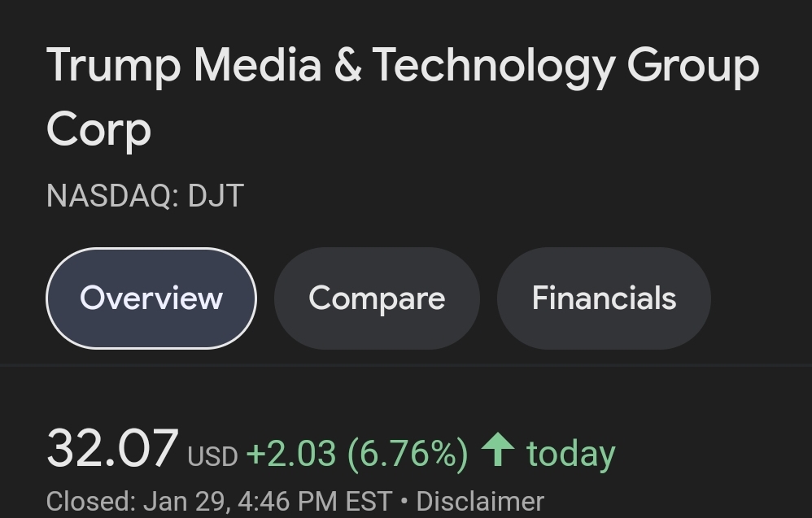Click the Trump Media & Technology Group title

click(403, 67)
